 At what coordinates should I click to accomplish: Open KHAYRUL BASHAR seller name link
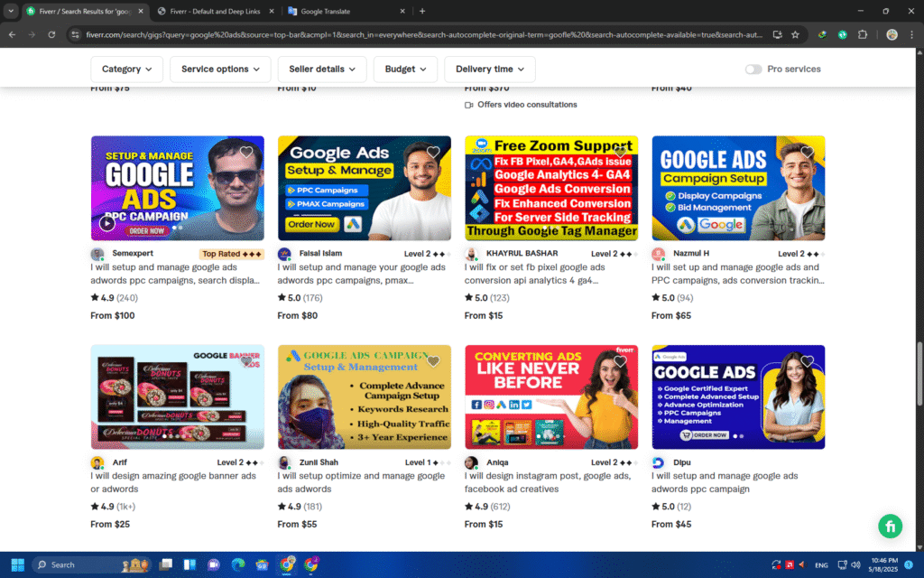522,253
